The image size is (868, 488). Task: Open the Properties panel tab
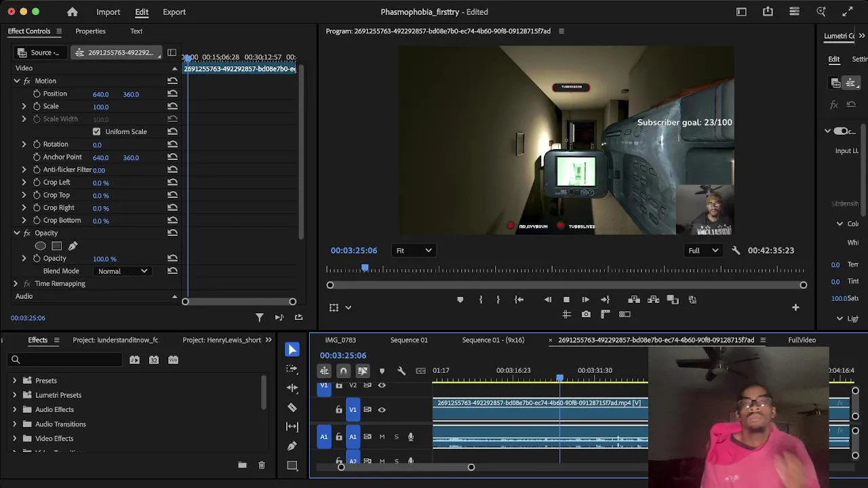[x=90, y=31]
